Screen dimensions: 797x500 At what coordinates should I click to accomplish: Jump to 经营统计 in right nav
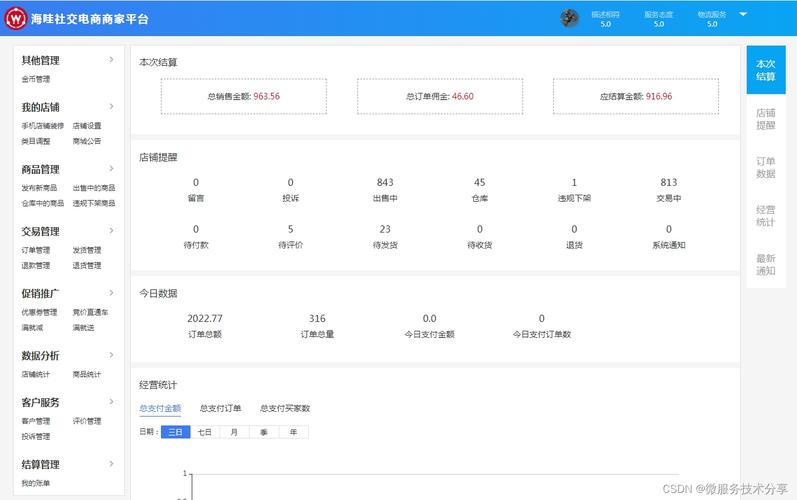(x=766, y=216)
